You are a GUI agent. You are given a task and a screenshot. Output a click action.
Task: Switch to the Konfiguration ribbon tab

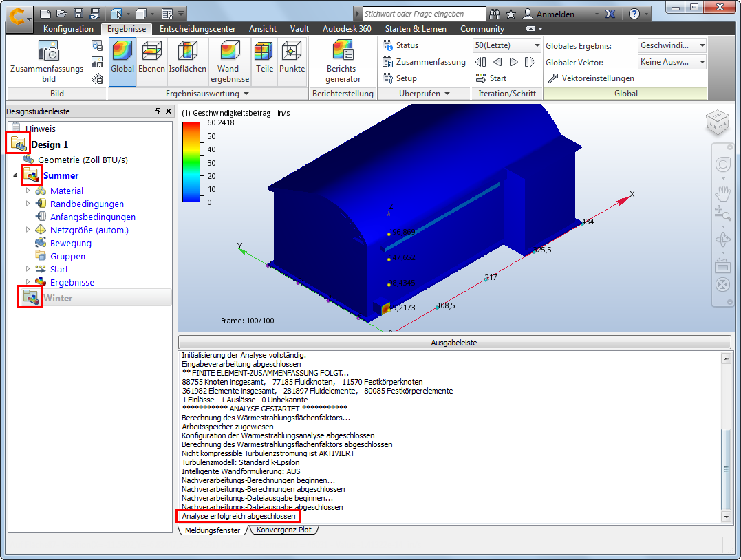click(x=69, y=29)
